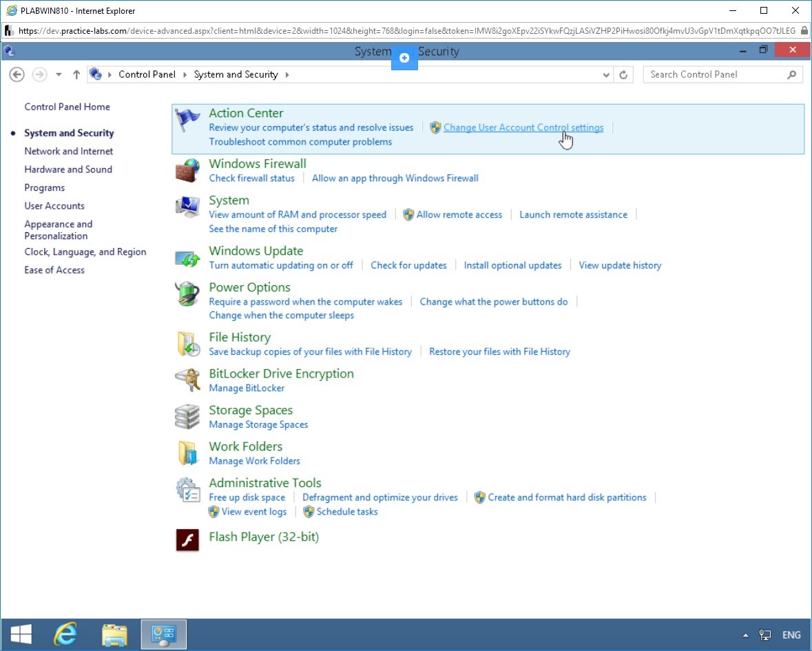Select the Ease of Access category
Screen dimensions: 812x651
pyautogui.click(x=54, y=270)
